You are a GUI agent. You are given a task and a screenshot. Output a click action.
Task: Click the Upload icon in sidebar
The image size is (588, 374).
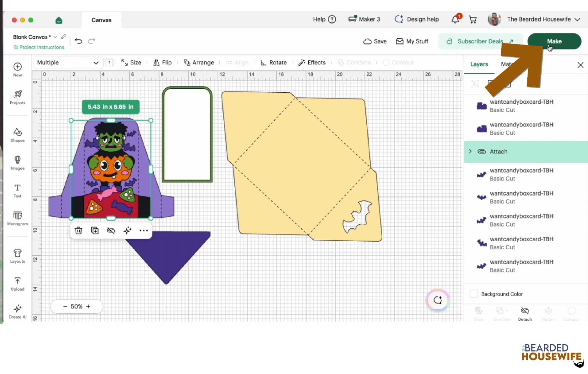point(17,284)
